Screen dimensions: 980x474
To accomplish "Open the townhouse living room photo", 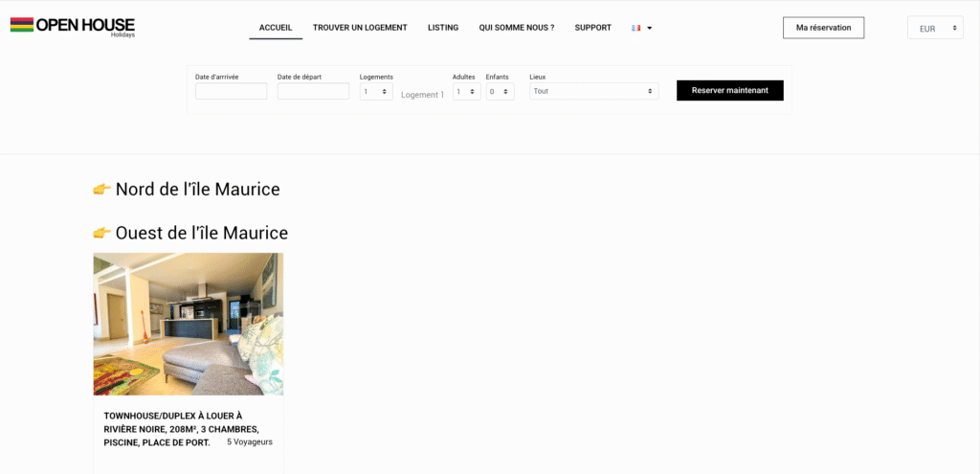I will (x=189, y=324).
